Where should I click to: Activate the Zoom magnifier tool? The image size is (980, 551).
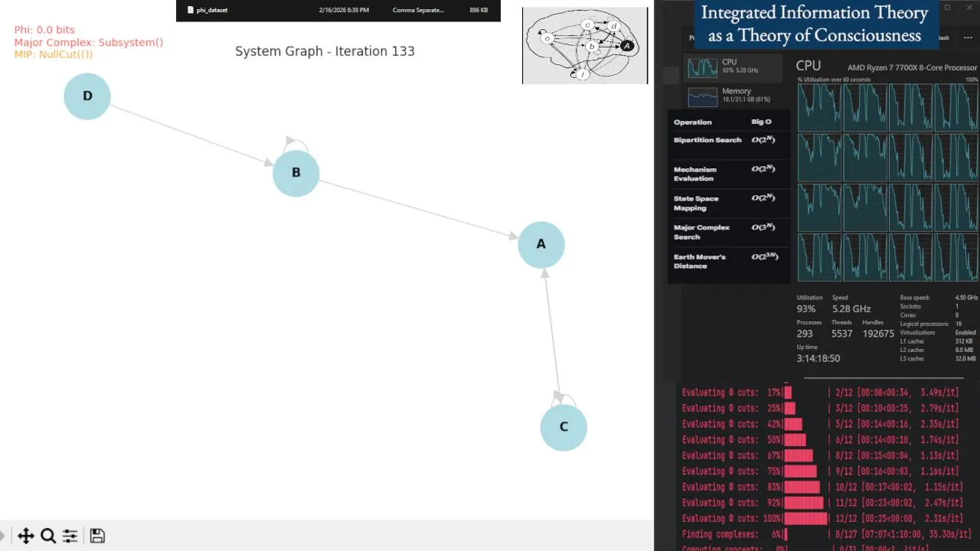point(48,536)
